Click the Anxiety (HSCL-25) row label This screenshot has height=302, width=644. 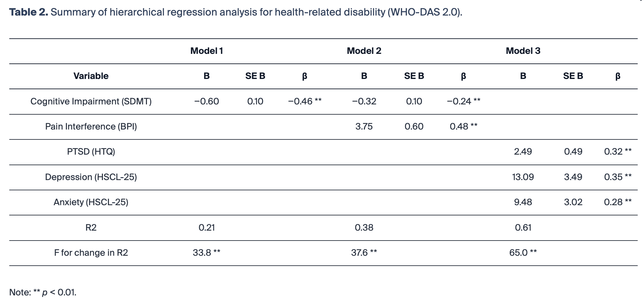91,202
